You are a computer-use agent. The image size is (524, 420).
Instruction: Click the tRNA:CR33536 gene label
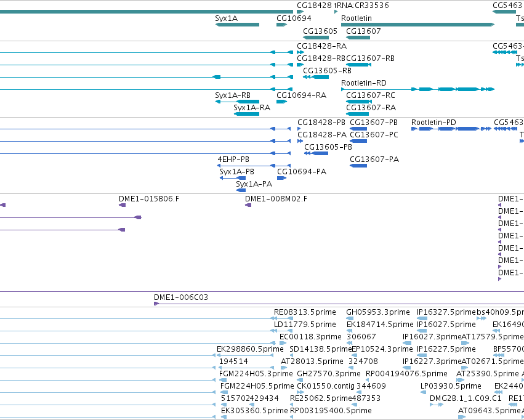tap(361, 6)
